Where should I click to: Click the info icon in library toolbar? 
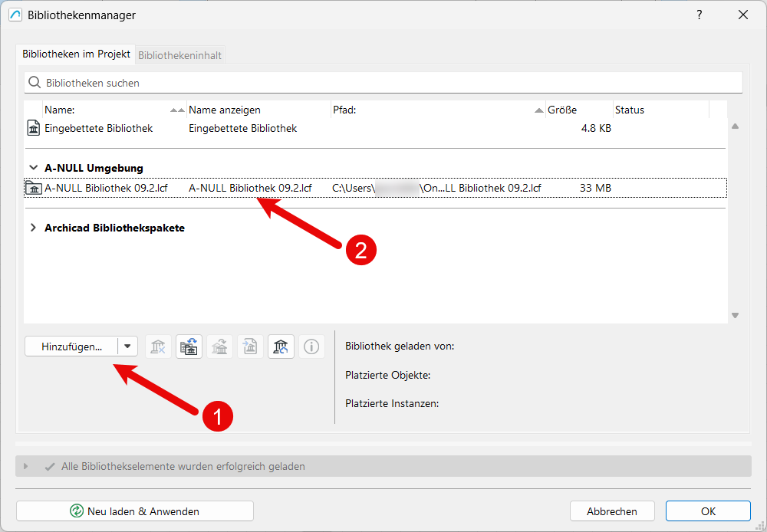click(x=311, y=346)
